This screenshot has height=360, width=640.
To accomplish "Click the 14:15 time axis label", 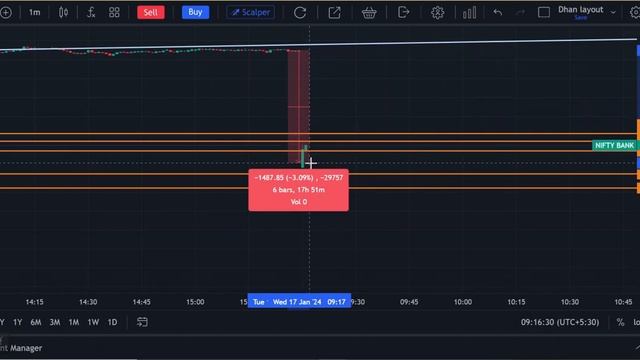I will (x=34, y=302).
